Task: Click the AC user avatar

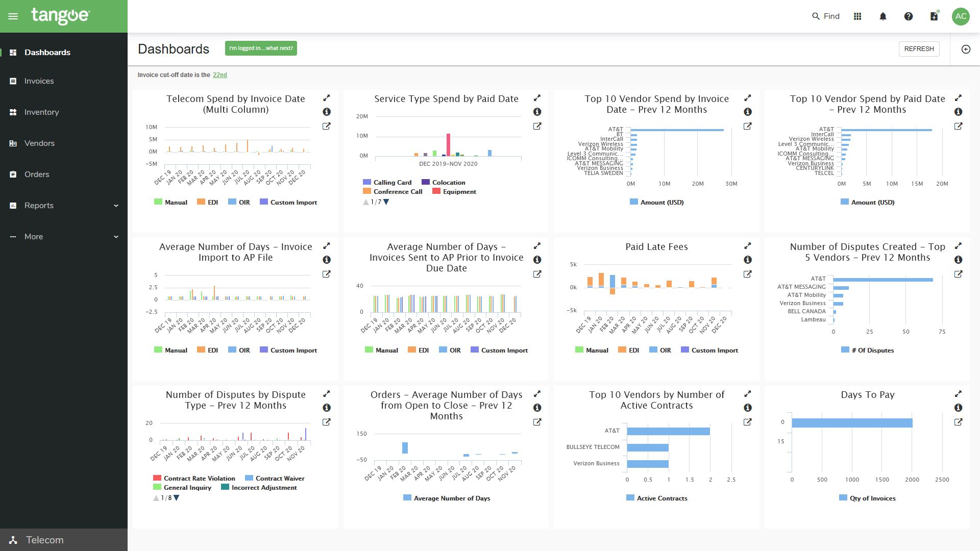Action: tap(961, 16)
